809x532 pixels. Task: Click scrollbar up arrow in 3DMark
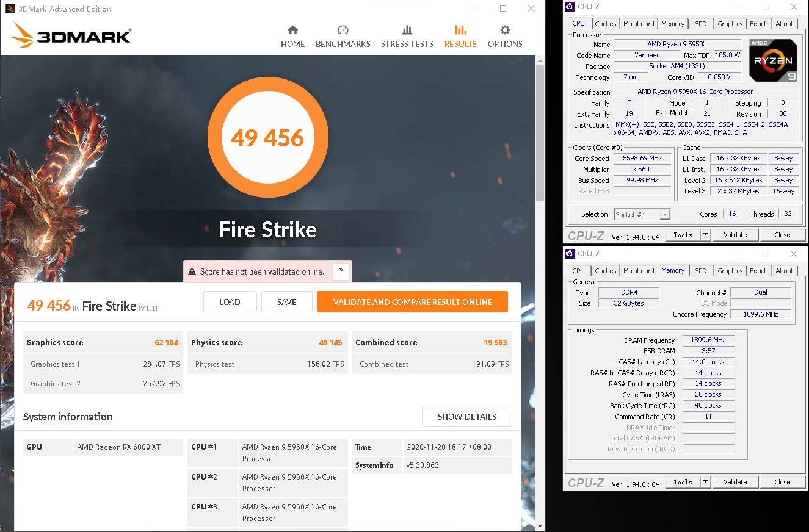click(x=540, y=59)
